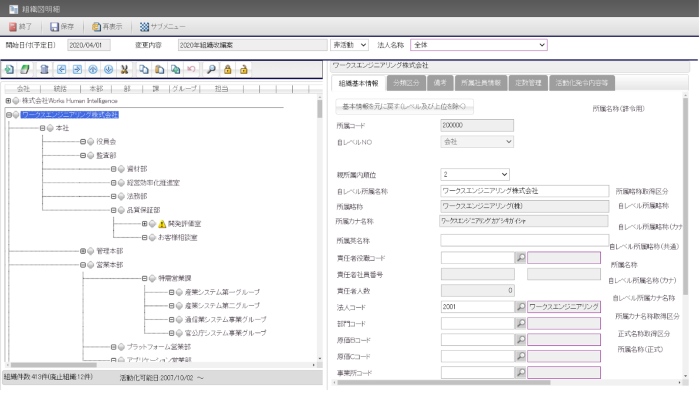
Task: Collapse the ワークスエンジニアリング株式会社 root node
Action: point(8,115)
